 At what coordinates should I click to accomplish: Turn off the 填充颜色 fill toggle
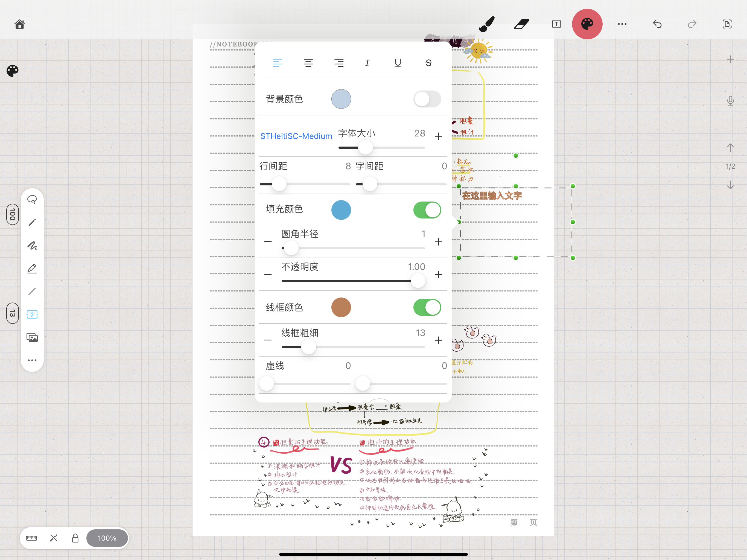coord(427,210)
